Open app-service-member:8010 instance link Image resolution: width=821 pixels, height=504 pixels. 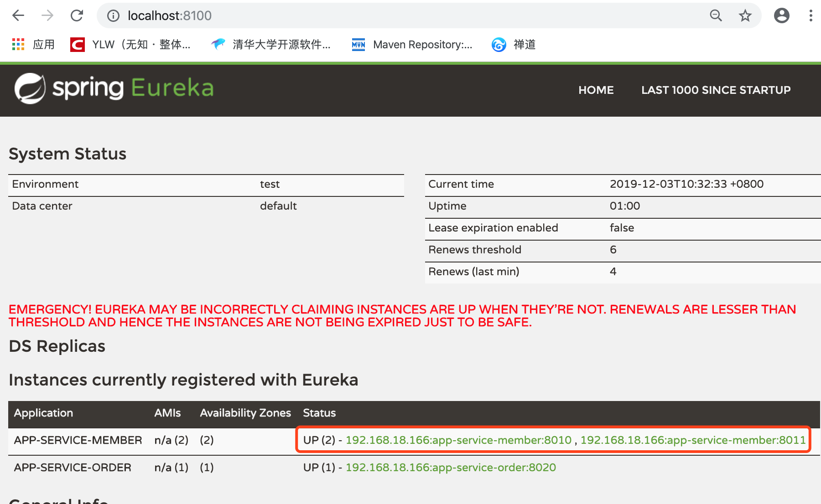(x=458, y=440)
